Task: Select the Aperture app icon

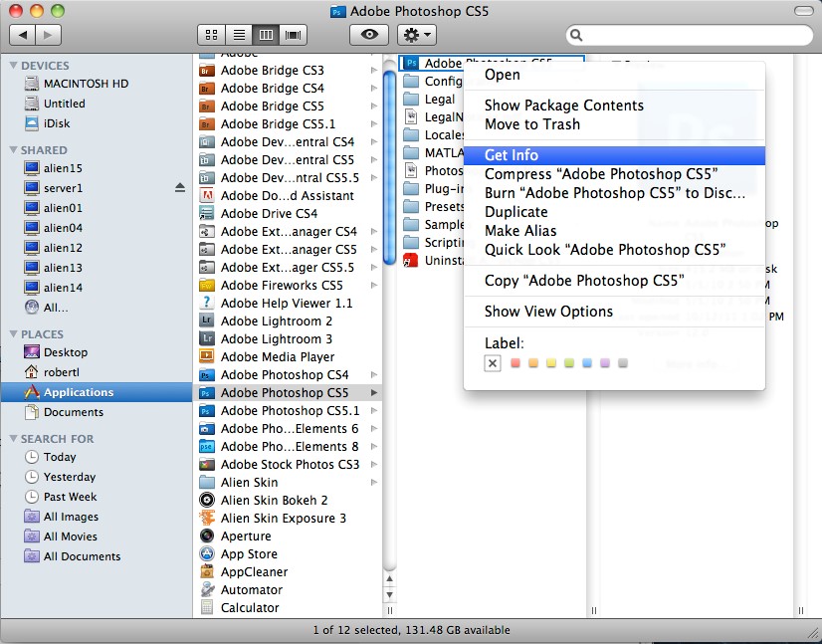Action: tap(207, 536)
